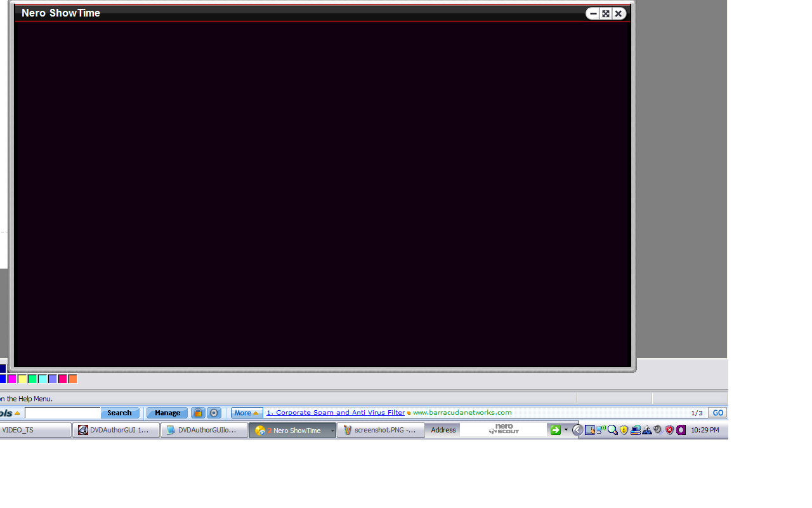Open the gear settings icon beside Manage
Screen dimensions: 812x508
(214, 413)
